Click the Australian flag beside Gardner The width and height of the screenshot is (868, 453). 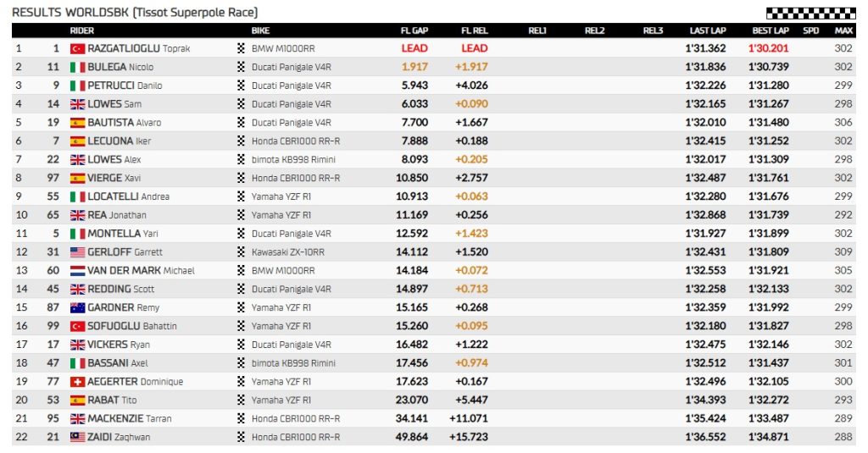click(x=77, y=307)
